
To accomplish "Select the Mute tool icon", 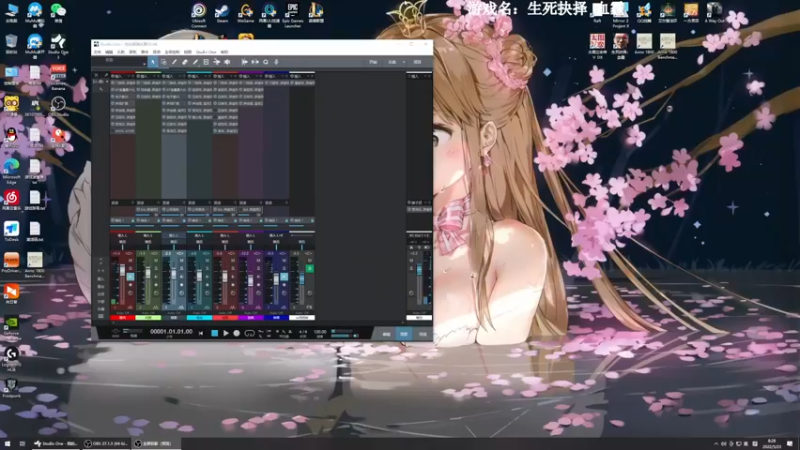I will coord(206,62).
